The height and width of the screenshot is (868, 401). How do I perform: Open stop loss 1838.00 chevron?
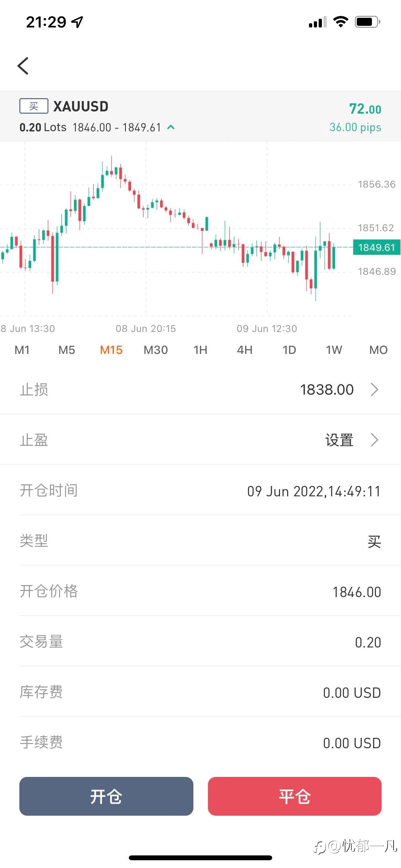click(x=374, y=389)
